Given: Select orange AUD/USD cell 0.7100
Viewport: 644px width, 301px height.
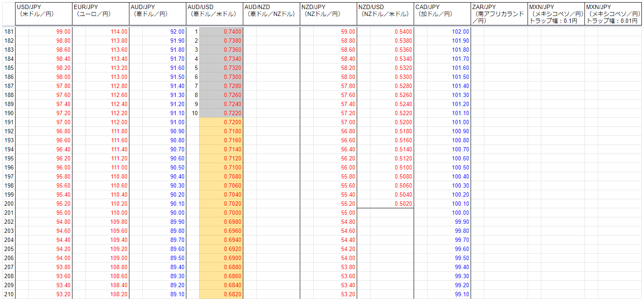Looking at the screenshot, I should tap(221, 167).
